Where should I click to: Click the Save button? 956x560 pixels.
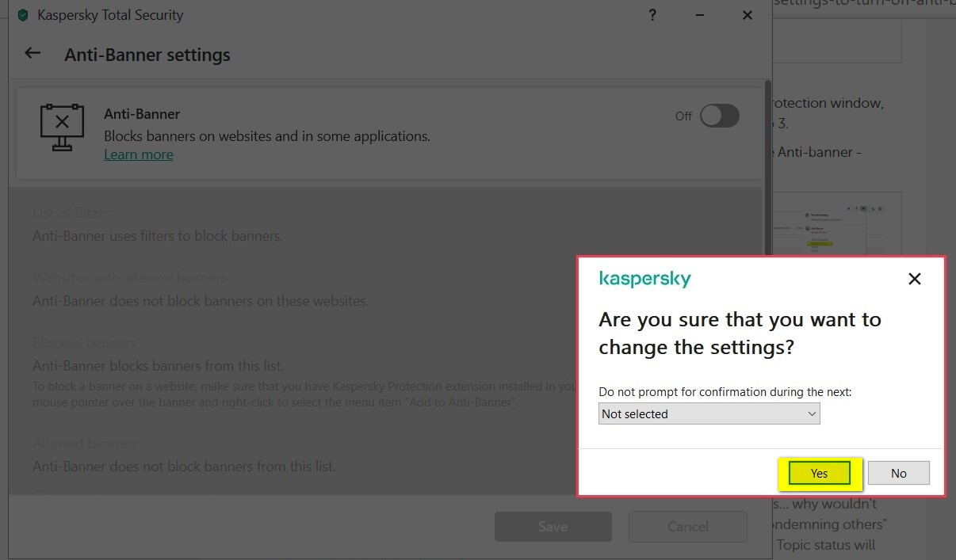(x=553, y=526)
